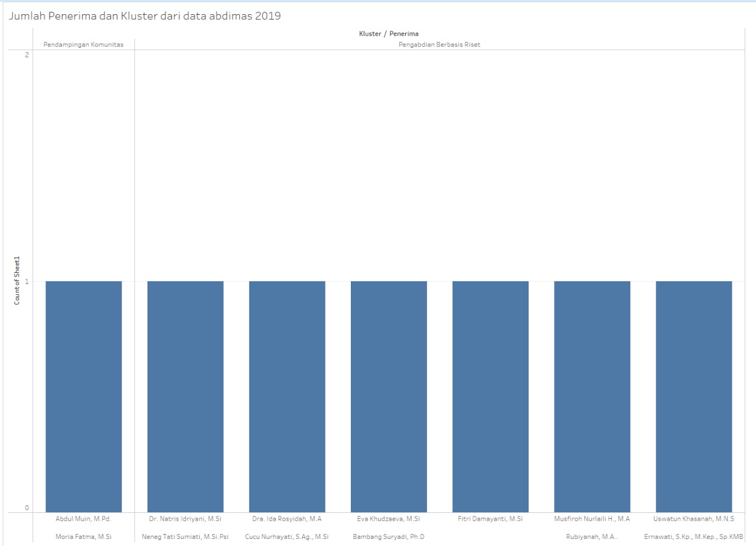756x546 pixels.
Task: Click the 'Rubiyanah, M.A..' name label
Action: pos(592,537)
